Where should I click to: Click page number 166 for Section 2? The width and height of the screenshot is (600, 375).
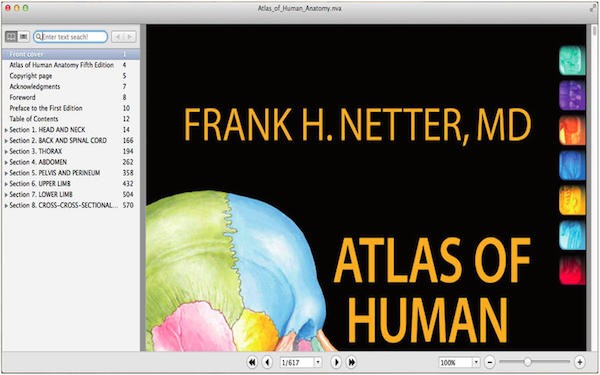coord(128,140)
